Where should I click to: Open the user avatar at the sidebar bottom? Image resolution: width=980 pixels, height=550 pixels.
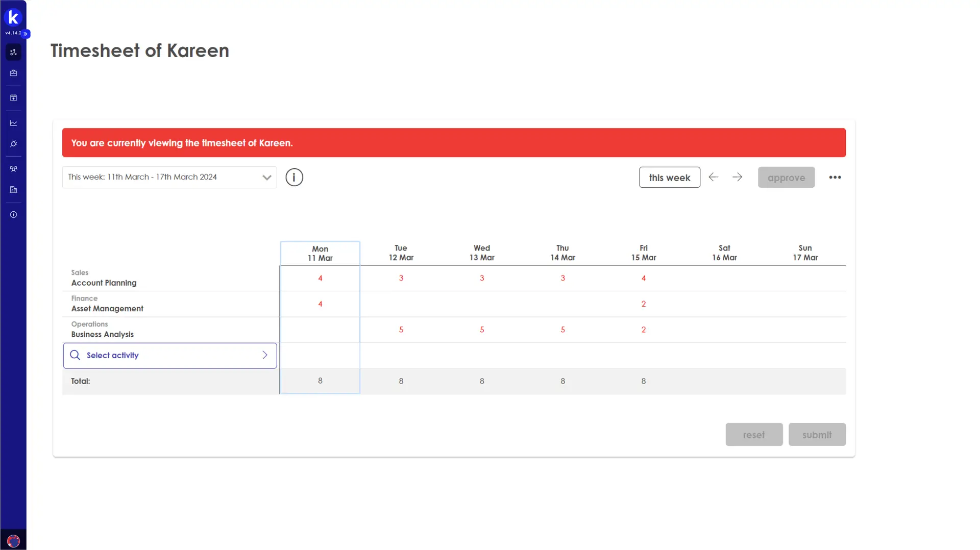pos(13,541)
